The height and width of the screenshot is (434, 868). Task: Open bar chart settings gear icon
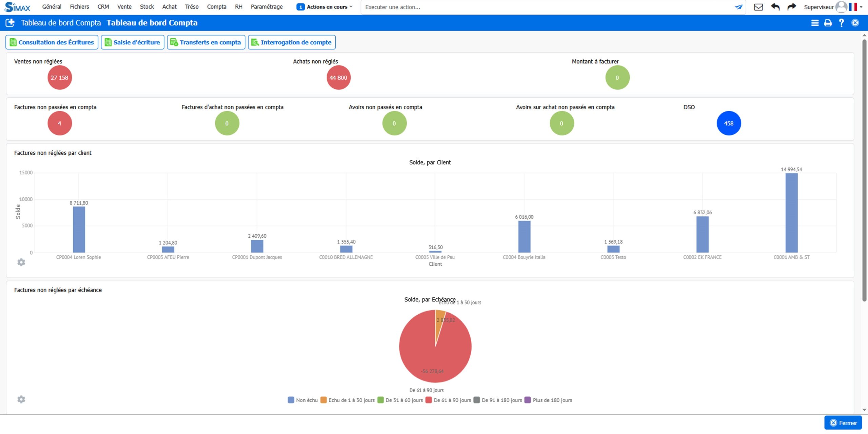pos(21,262)
